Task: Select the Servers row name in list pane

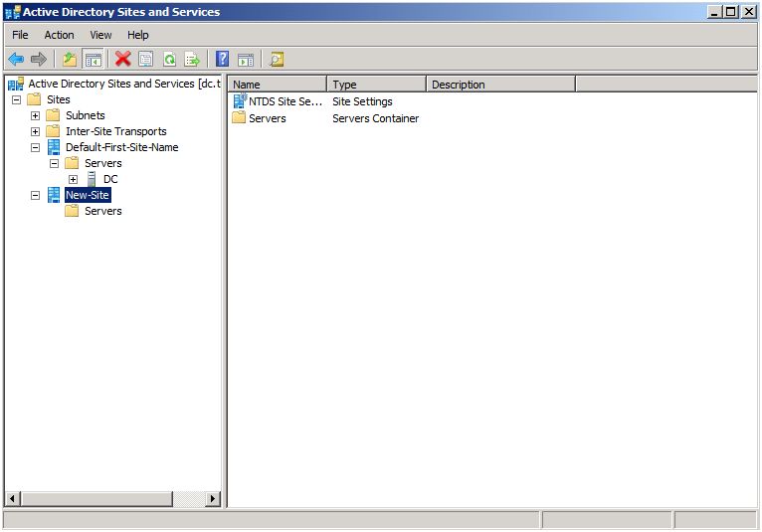Action: tap(268, 118)
